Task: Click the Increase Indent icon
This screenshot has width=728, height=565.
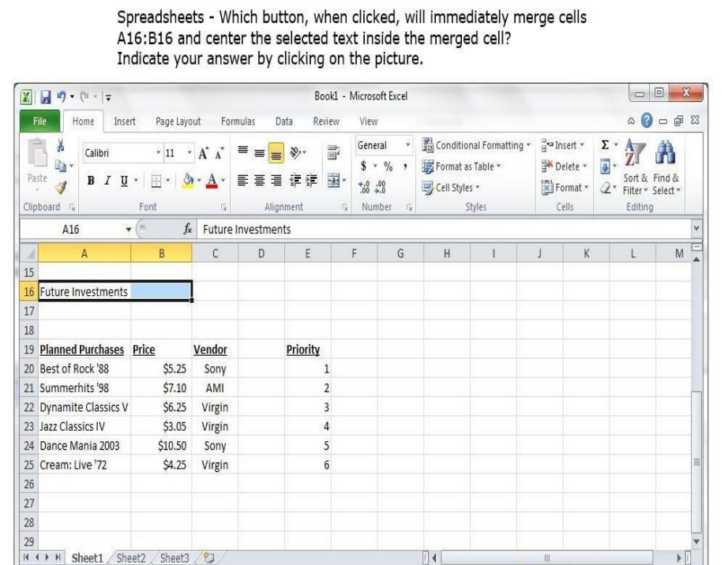Action: click(312, 180)
